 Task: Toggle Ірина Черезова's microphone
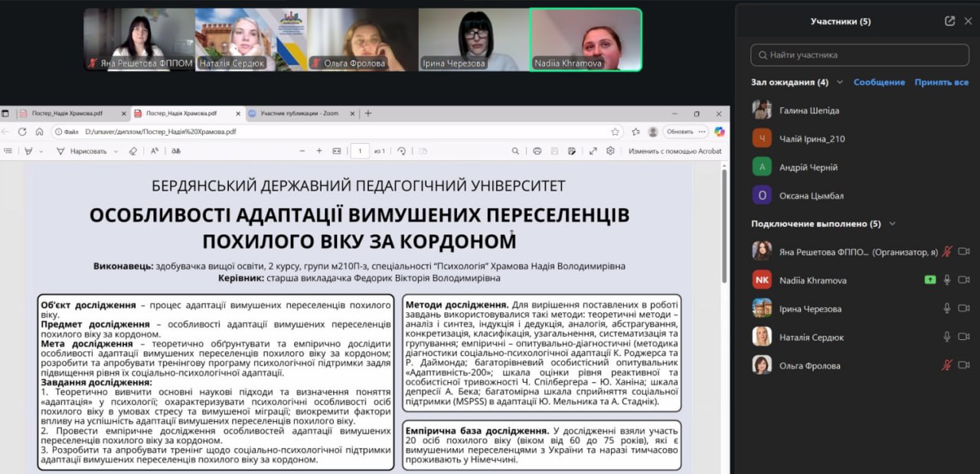[947, 309]
